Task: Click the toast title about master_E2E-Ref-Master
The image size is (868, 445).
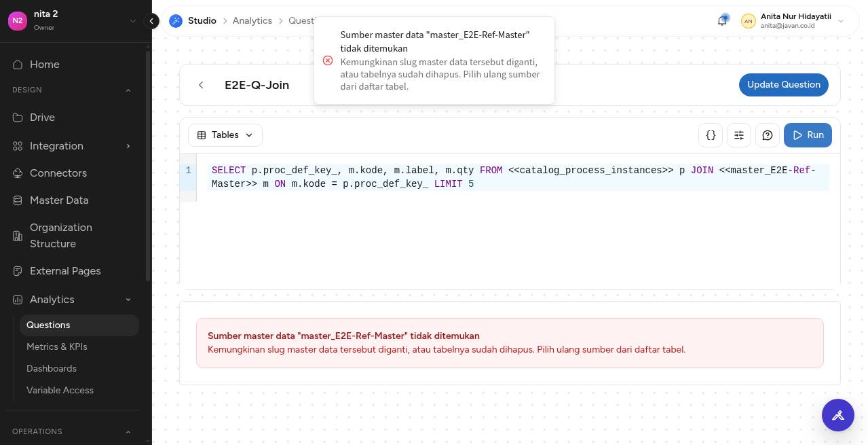Action: click(x=435, y=41)
